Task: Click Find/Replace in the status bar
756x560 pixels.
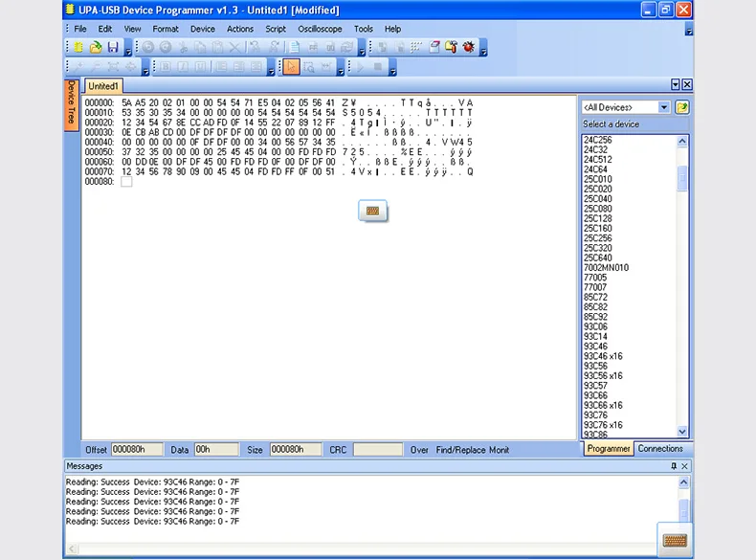Action: 460,449
